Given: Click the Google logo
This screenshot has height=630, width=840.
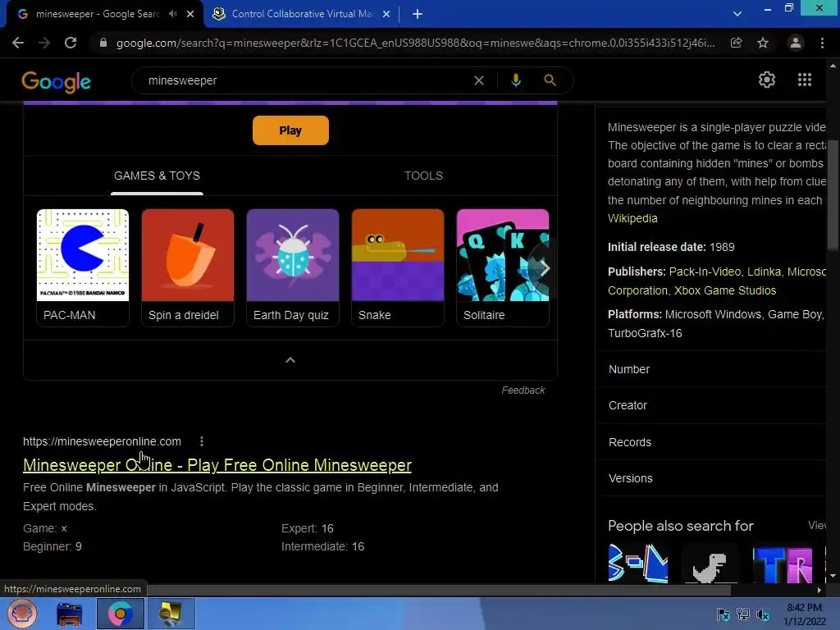Looking at the screenshot, I should click(57, 82).
